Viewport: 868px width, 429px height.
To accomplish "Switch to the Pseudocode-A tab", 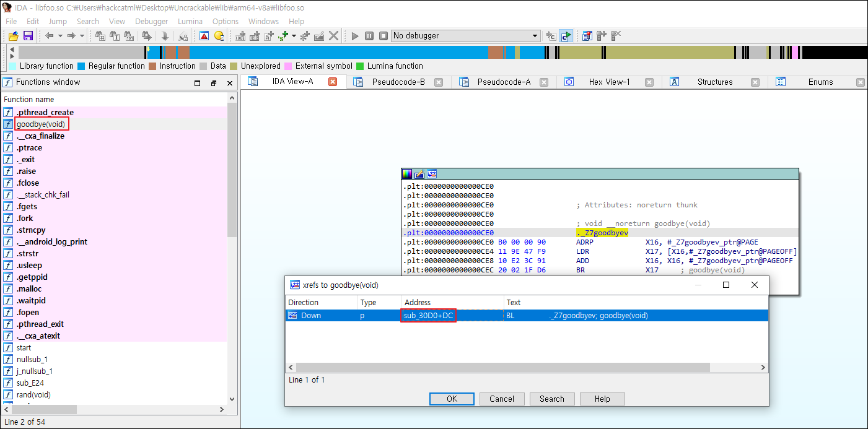I will [504, 82].
